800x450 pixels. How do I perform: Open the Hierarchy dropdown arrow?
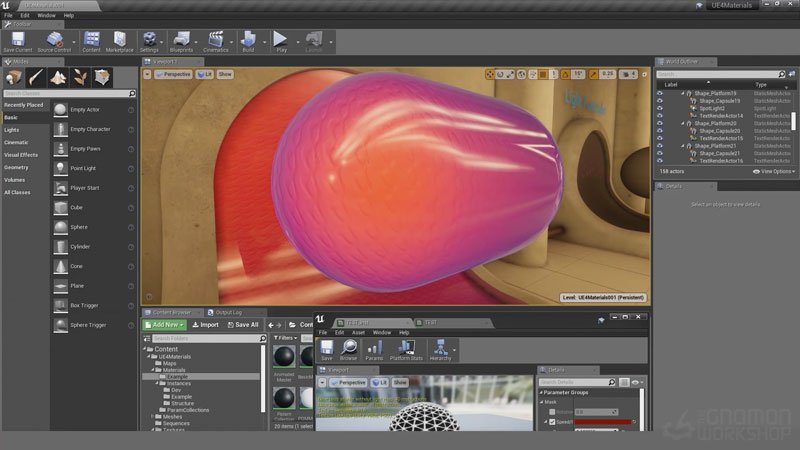[x=454, y=350]
